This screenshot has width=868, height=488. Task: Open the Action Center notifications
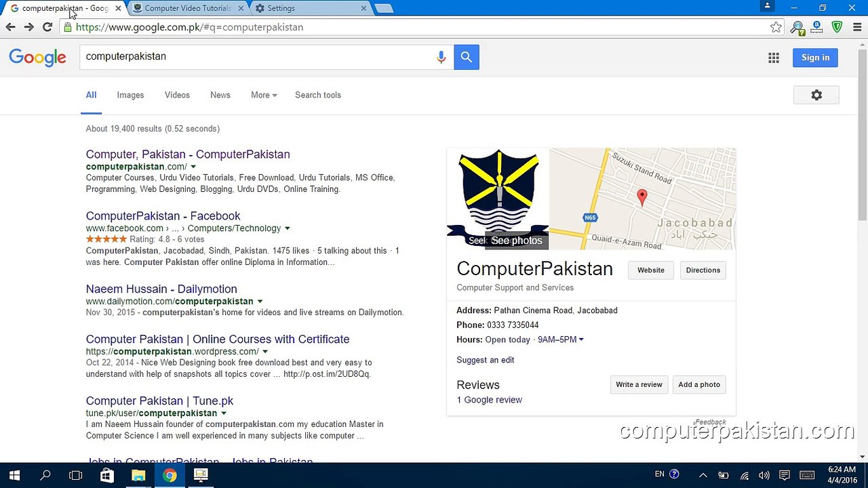click(785, 475)
